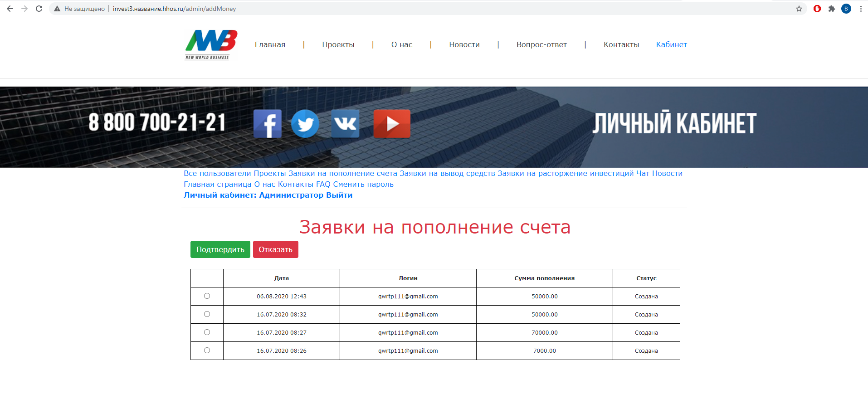Log out with the Выйти link

tap(339, 195)
